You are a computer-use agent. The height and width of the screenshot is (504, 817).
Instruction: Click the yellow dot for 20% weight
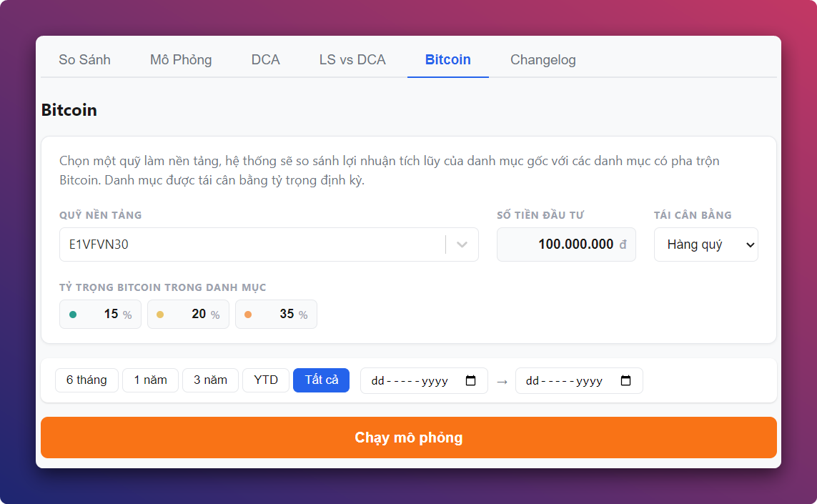click(x=161, y=315)
